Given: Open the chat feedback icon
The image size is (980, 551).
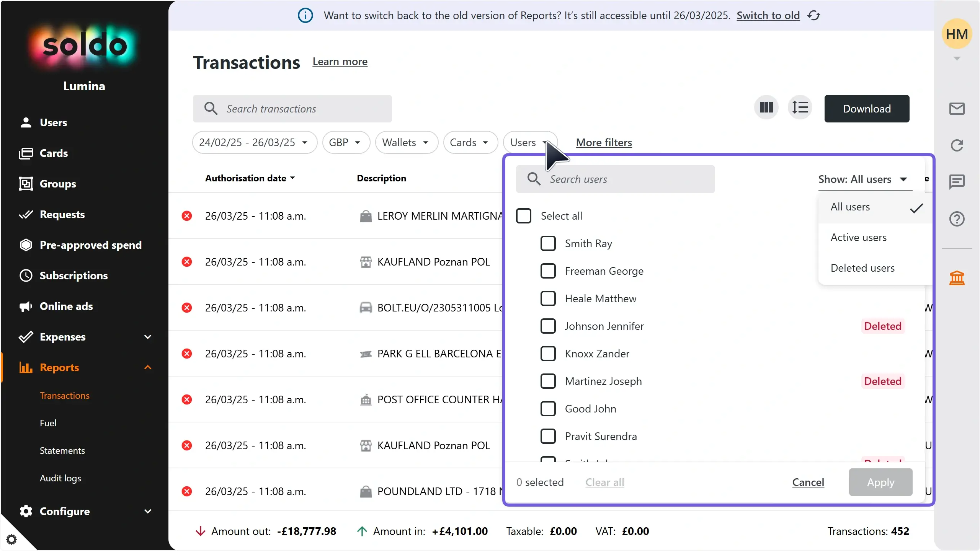Looking at the screenshot, I should click(957, 182).
